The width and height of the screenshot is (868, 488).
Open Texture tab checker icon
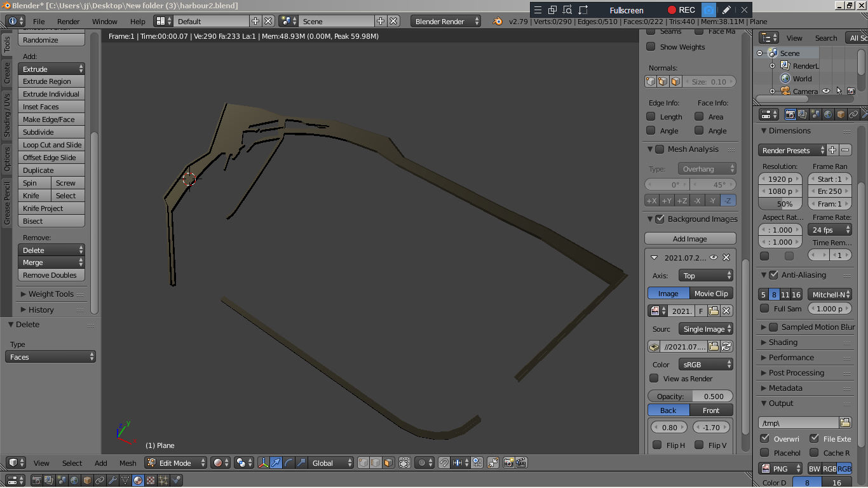[151, 480]
